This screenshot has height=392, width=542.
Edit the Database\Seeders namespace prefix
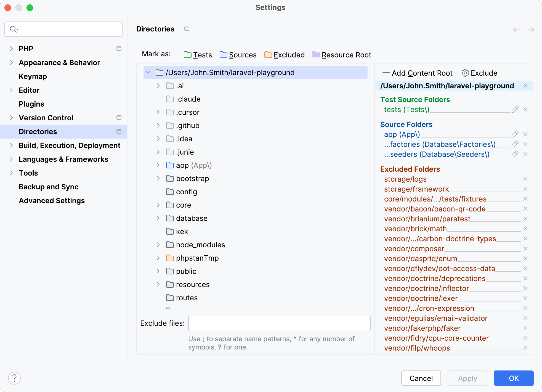(515, 154)
